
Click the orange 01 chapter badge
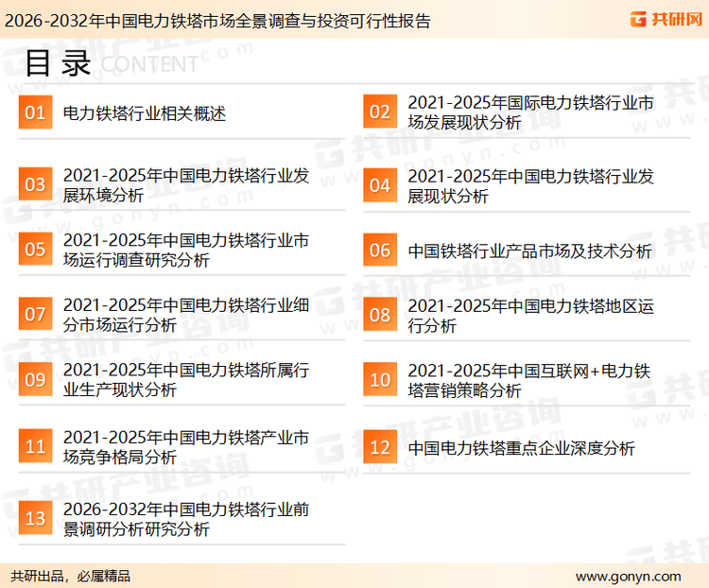35,113
